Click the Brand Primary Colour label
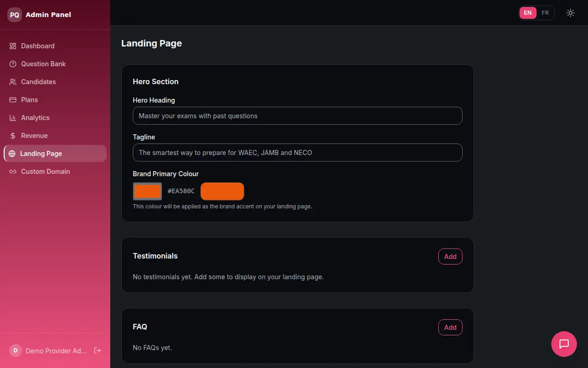The image size is (588, 368). [x=166, y=174]
